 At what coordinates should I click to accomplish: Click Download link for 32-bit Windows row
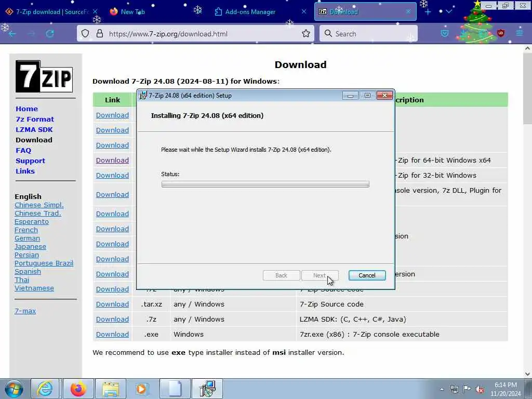[112, 176]
